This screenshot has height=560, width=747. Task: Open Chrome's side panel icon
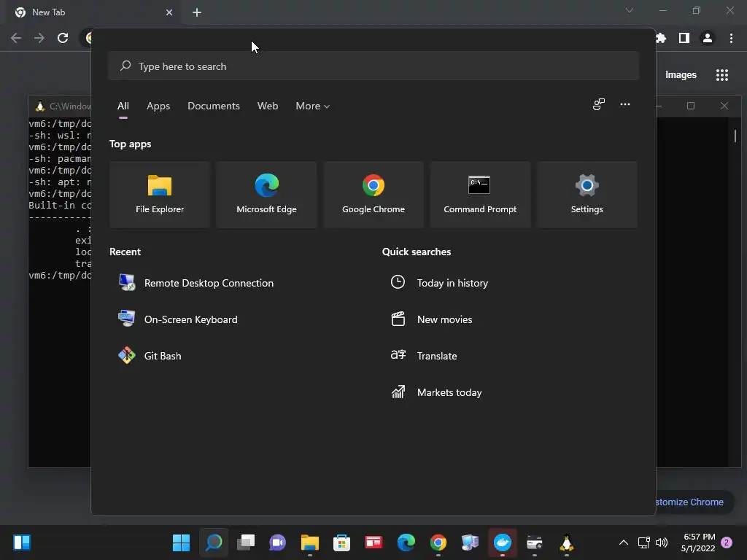tap(684, 38)
